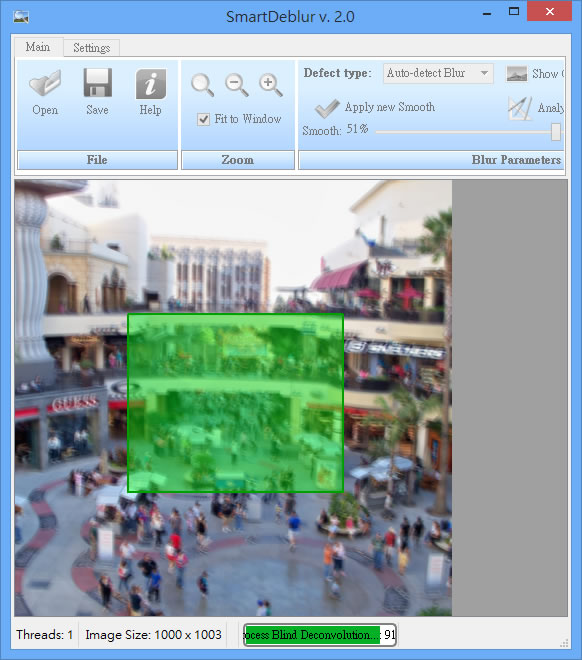Toggle the Fit to Window checkbox
The image size is (582, 660).
(x=203, y=120)
